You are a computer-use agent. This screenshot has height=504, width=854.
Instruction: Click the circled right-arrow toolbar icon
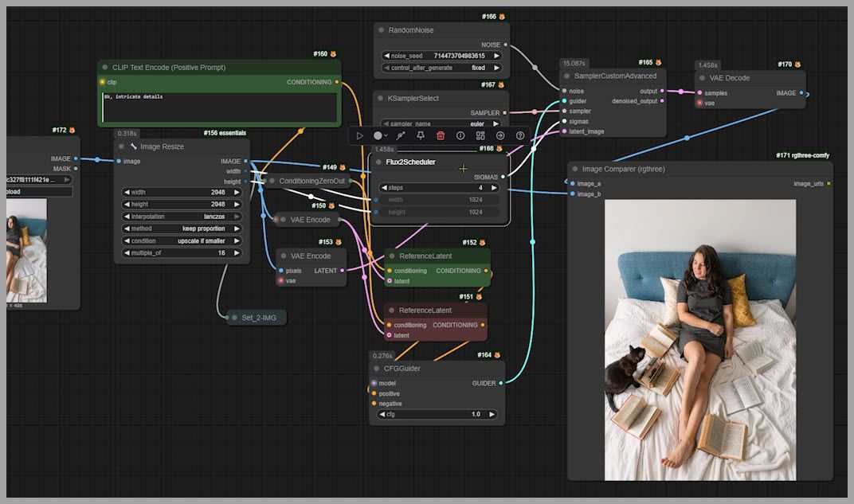tap(500, 135)
